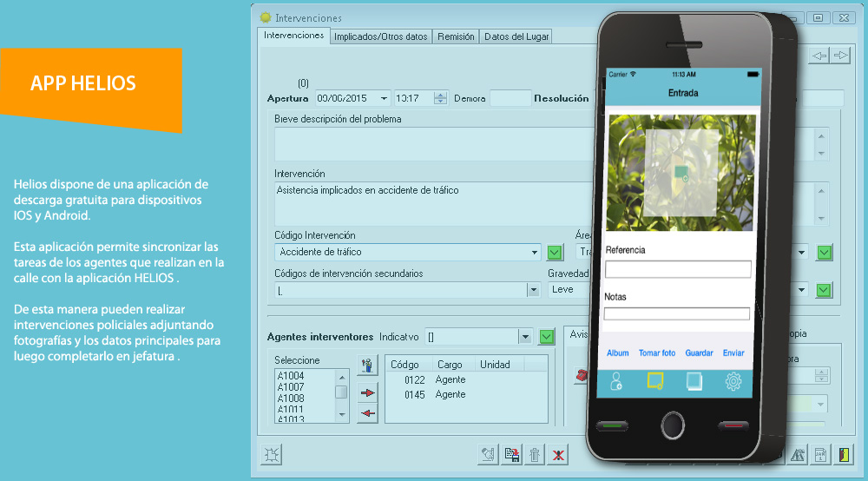Click the Intervención text area
The height and width of the screenshot is (481, 868).
434,203
